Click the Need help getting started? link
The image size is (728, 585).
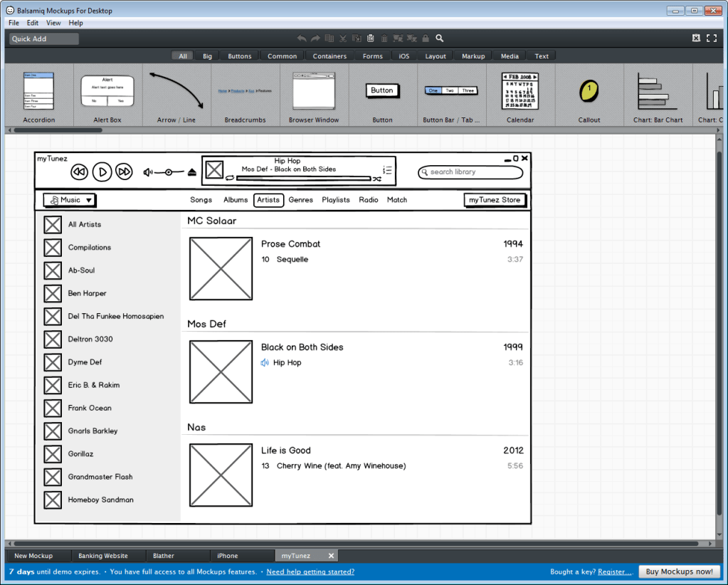310,571
